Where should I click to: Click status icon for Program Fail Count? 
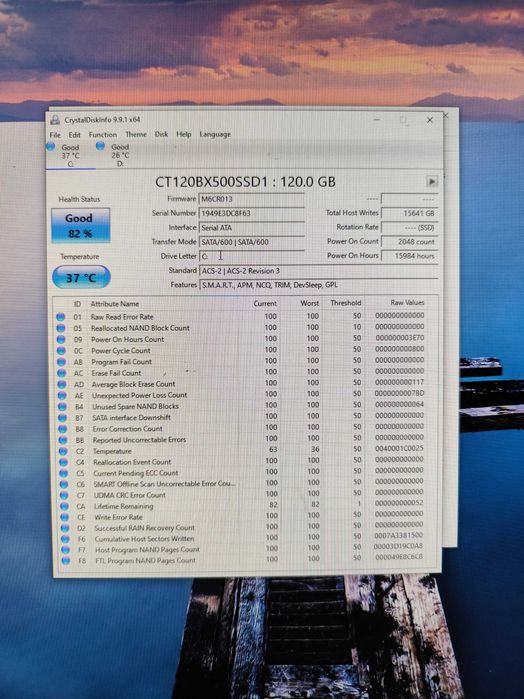61,362
